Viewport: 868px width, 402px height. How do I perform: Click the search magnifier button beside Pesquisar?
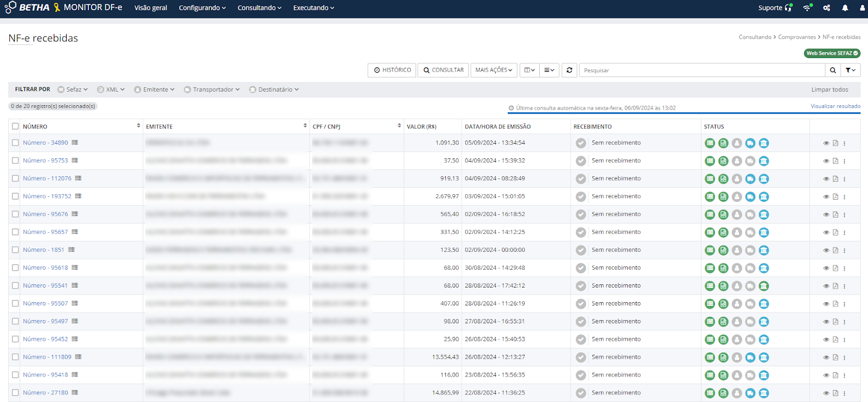coord(833,70)
